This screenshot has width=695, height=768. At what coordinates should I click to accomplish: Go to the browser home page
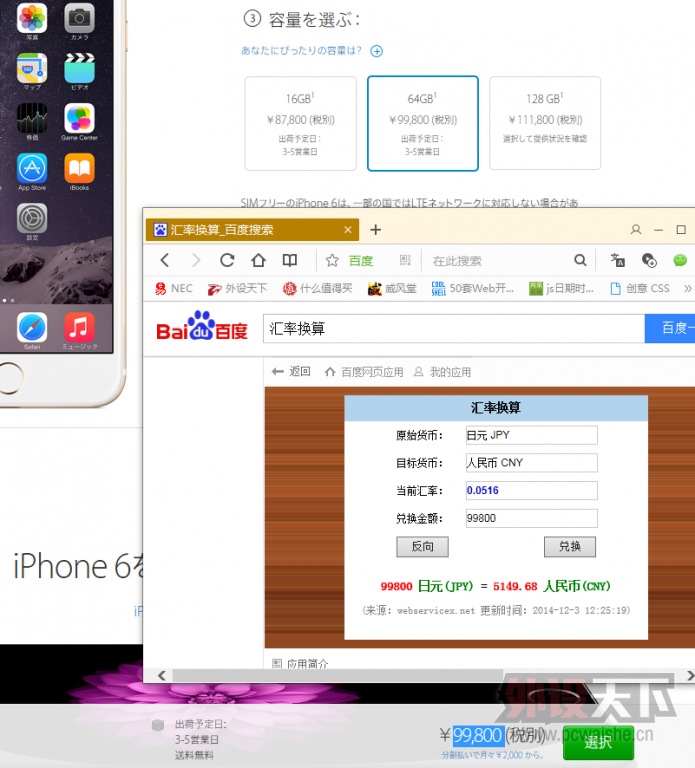point(259,260)
